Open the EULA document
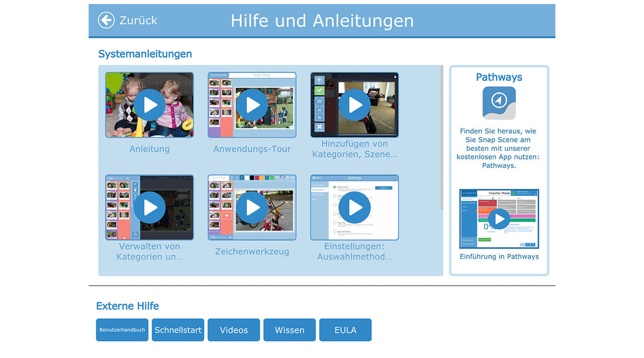The height and width of the screenshot is (358, 644). click(x=345, y=330)
